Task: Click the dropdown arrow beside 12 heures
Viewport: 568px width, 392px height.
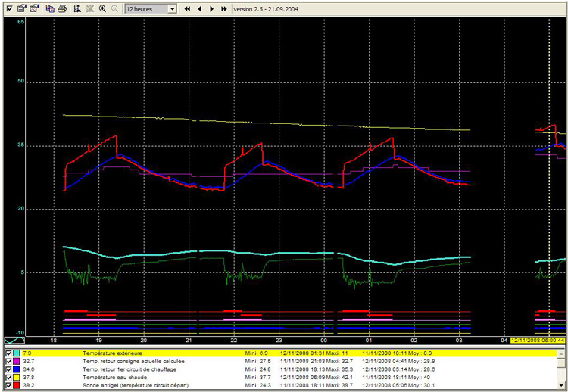Action: point(172,8)
